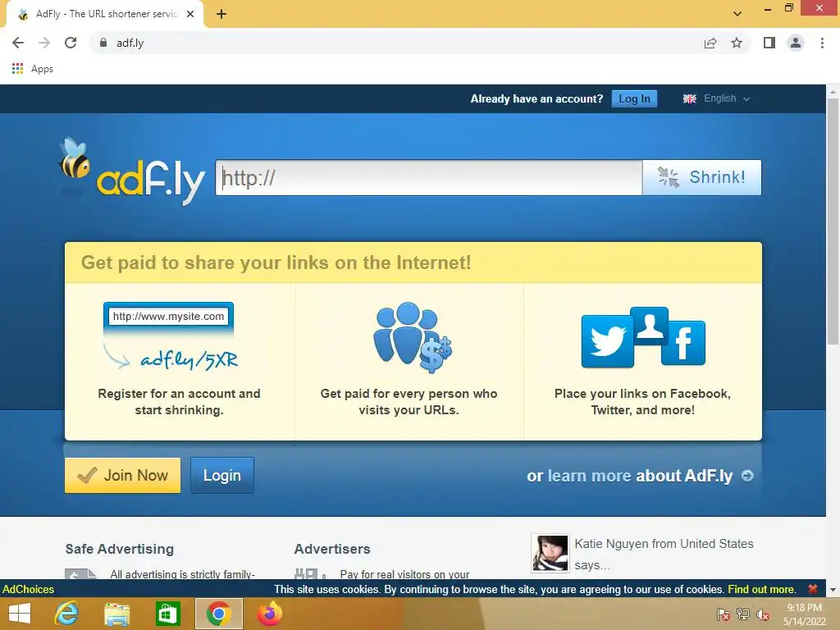Viewport: 840px width, 630px height.
Task: Click the AdChoices link
Action: (29, 589)
